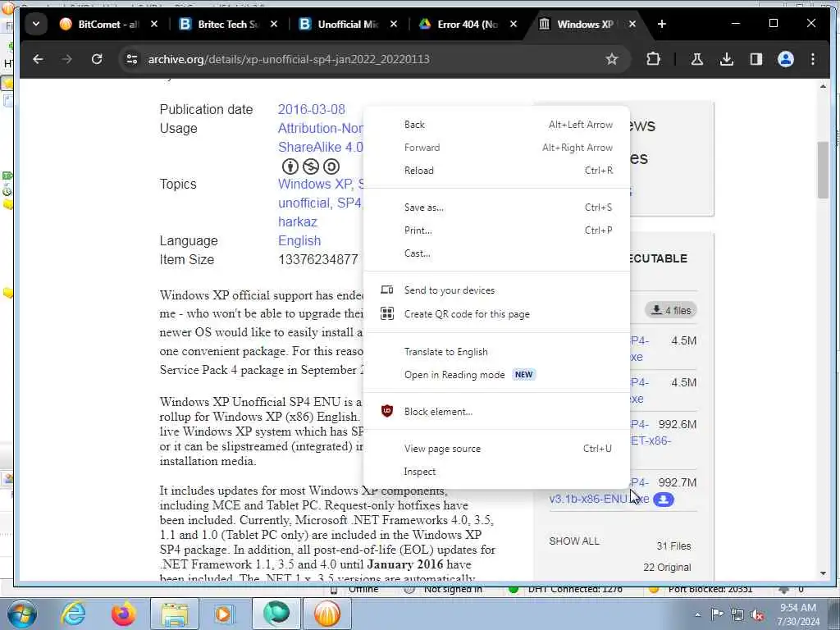This screenshot has height=630, width=840.
Task: Open the Downloads toolbar icon
Action: click(727, 59)
